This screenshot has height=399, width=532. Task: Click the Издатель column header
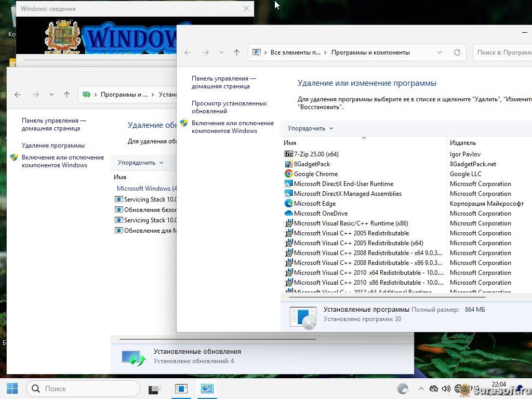(463, 143)
